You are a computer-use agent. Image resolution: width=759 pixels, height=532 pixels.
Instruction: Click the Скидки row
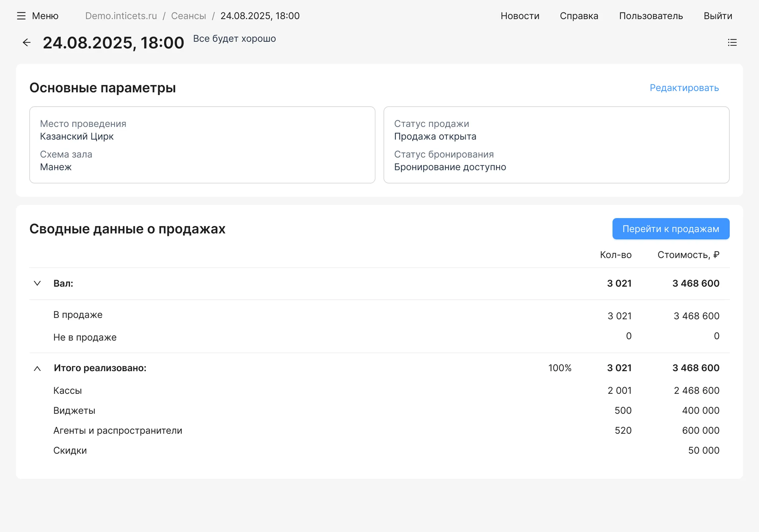tap(70, 450)
